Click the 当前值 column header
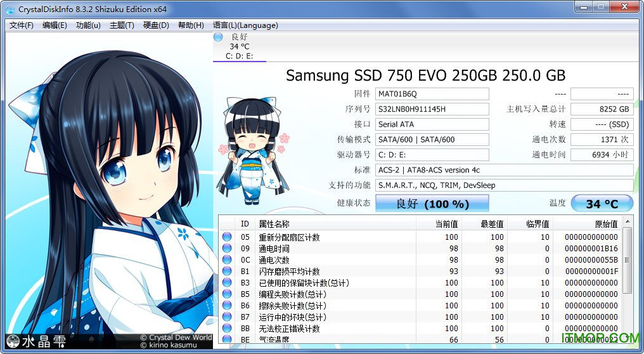Image resolution: width=644 pixels, height=354 pixels. [439, 224]
